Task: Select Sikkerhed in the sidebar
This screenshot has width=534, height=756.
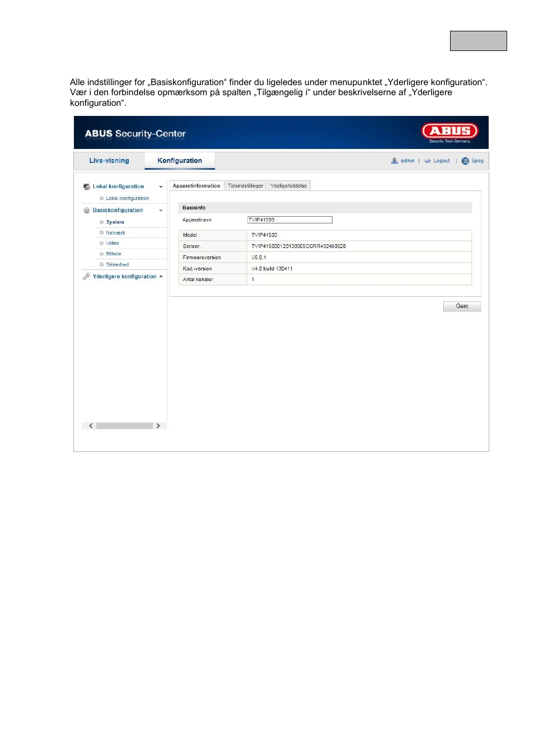Action: (118, 264)
